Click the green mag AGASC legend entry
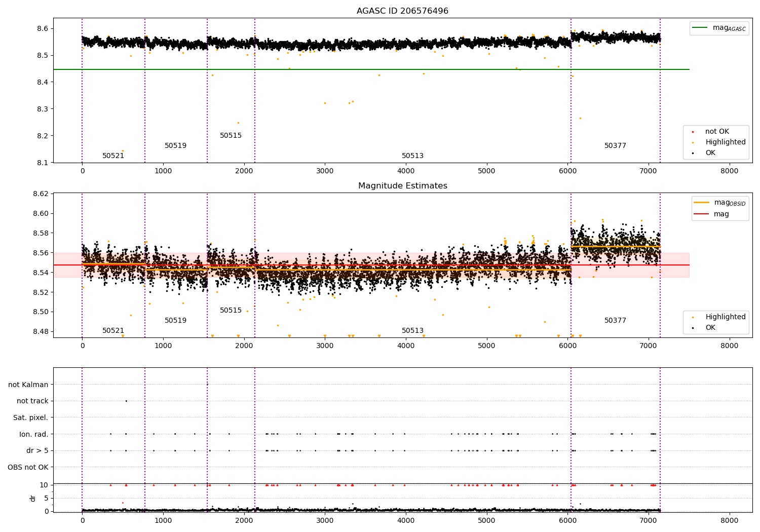This screenshot has height=532, width=760. click(719, 28)
